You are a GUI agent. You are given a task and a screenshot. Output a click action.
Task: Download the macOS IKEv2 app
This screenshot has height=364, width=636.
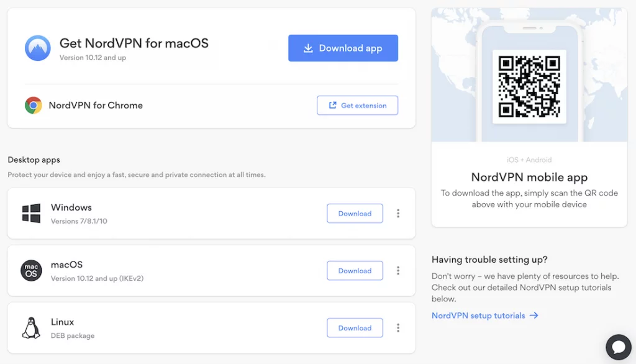(355, 271)
